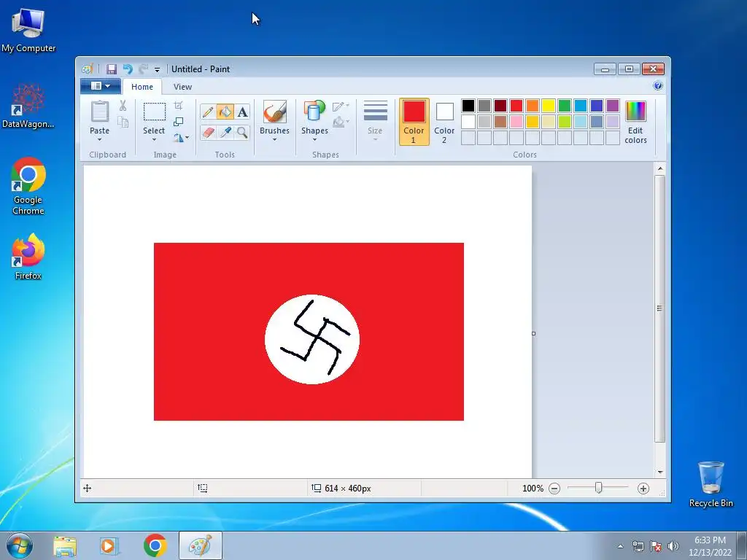This screenshot has height=560, width=747.
Task: Open Customize Quick Access Toolbar dropdown
Action: pyautogui.click(x=158, y=69)
